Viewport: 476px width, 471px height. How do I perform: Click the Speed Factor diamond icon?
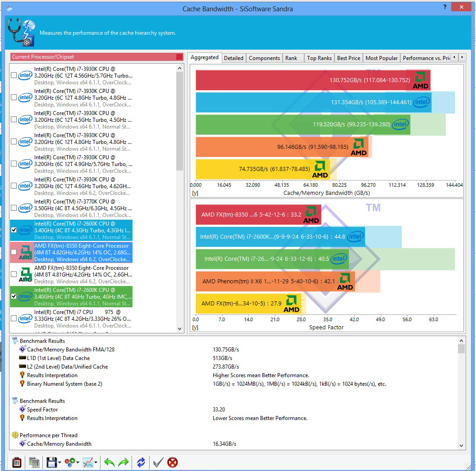coord(23,409)
